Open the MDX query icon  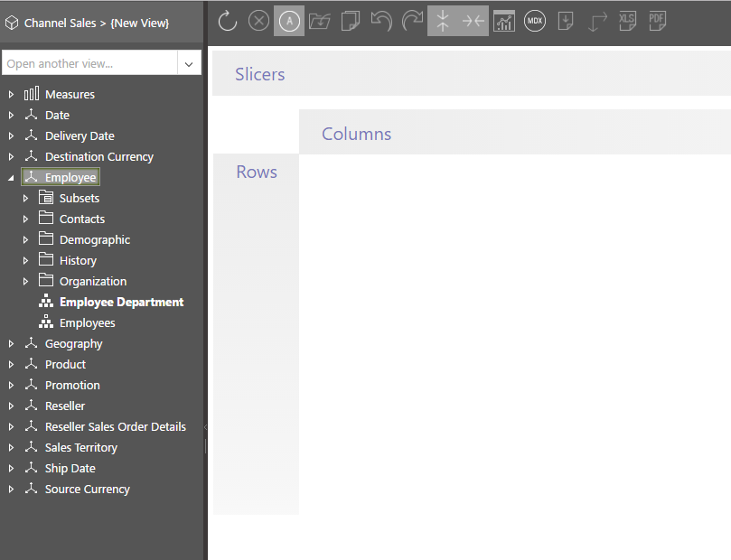(x=535, y=21)
